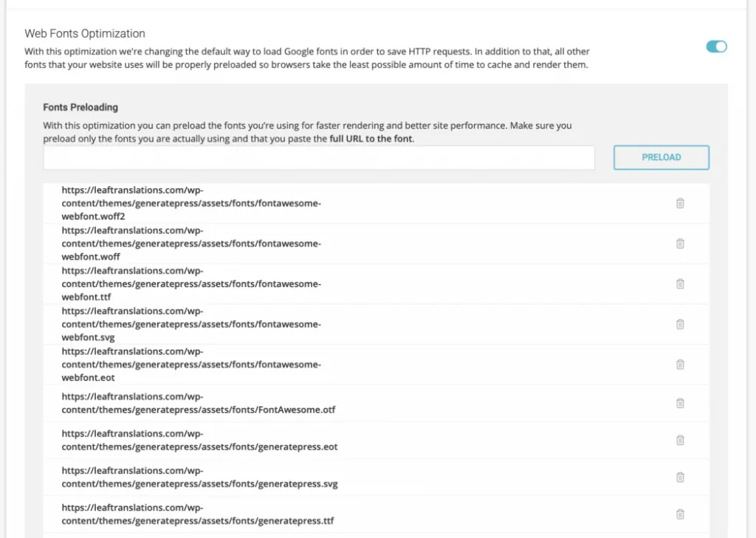Delete the generatepress.svg preload entry
Image resolution: width=756 pixels, height=538 pixels.
point(680,477)
